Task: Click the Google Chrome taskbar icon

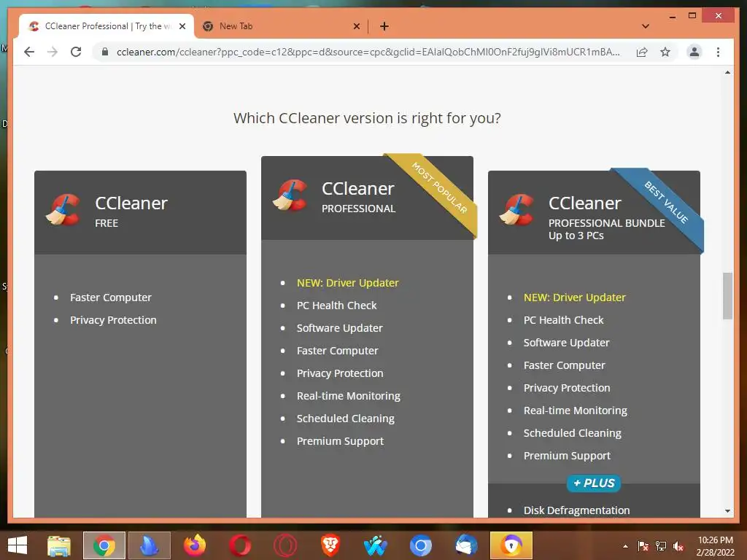Action: click(104, 545)
